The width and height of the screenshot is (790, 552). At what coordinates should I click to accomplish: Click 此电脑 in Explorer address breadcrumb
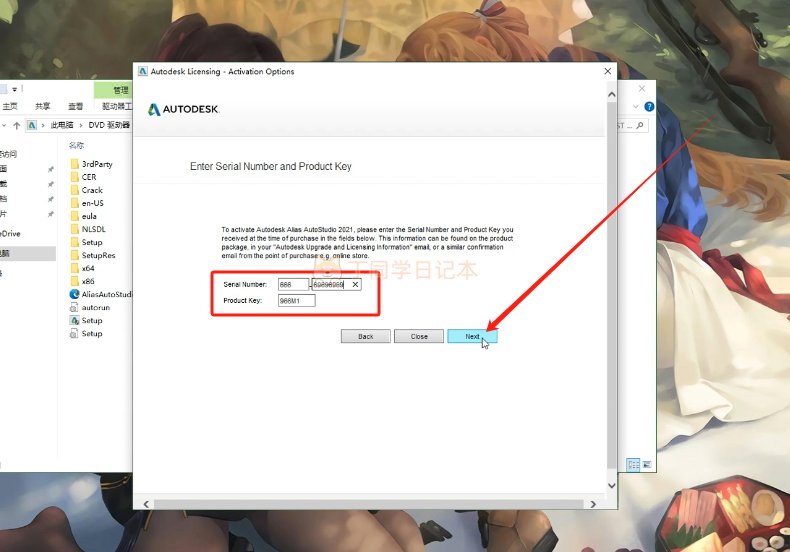pyautogui.click(x=61, y=125)
